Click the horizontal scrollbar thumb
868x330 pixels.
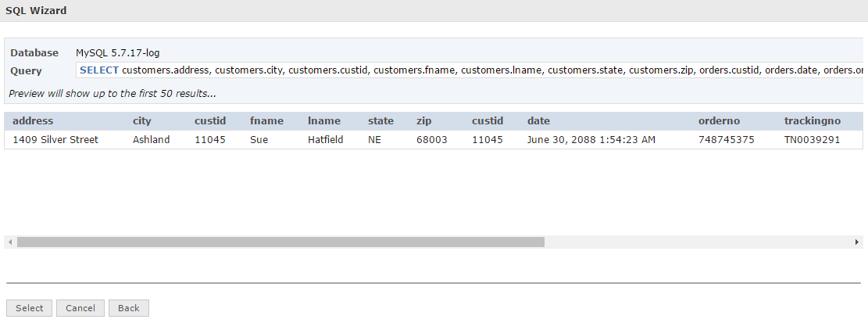280,242
